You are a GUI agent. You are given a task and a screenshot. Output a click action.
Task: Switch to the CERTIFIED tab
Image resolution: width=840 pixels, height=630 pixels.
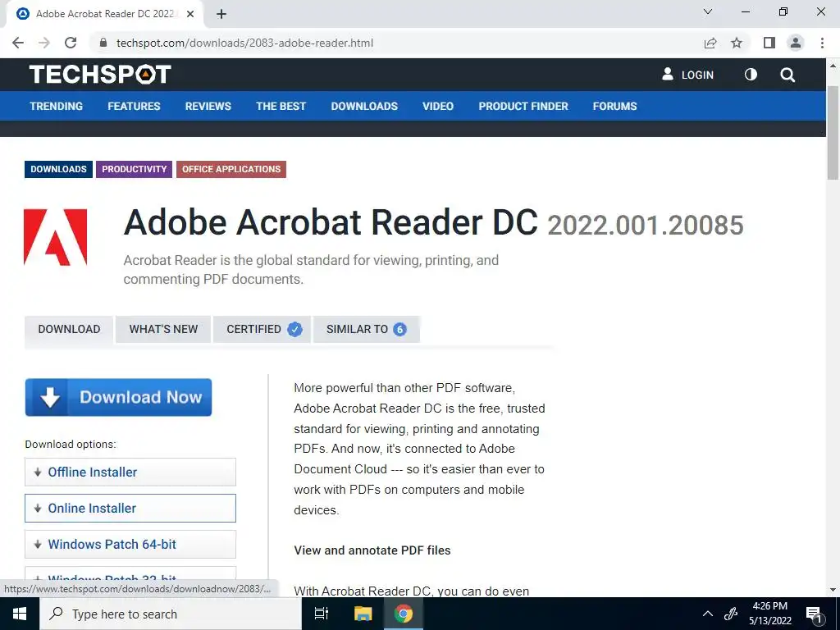(x=262, y=329)
